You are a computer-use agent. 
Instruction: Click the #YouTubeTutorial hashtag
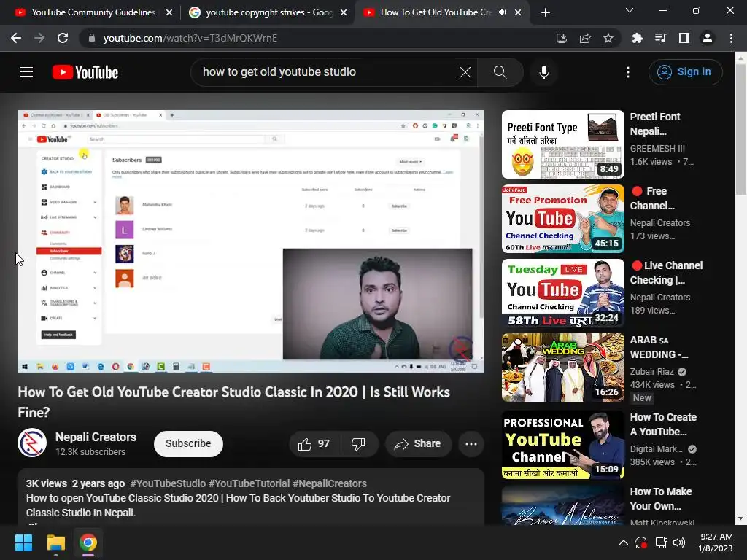tap(249, 483)
